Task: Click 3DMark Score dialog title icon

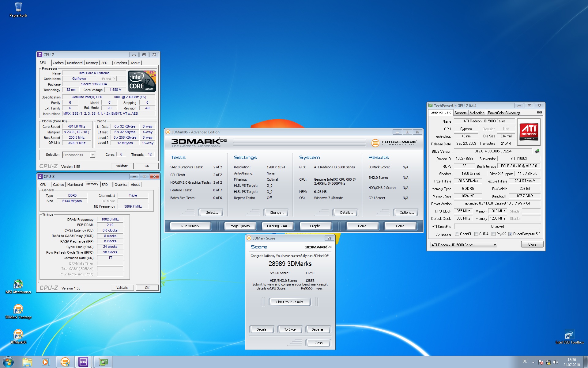Action: (249, 238)
